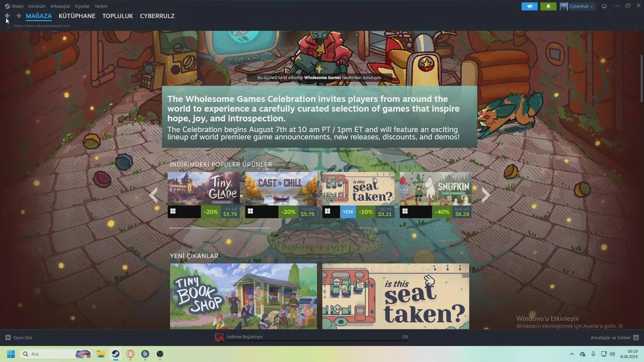This screenshot has width=644, height=362.
Task: Show next carousel items with right arrow
Action: [x=486, y=195]
